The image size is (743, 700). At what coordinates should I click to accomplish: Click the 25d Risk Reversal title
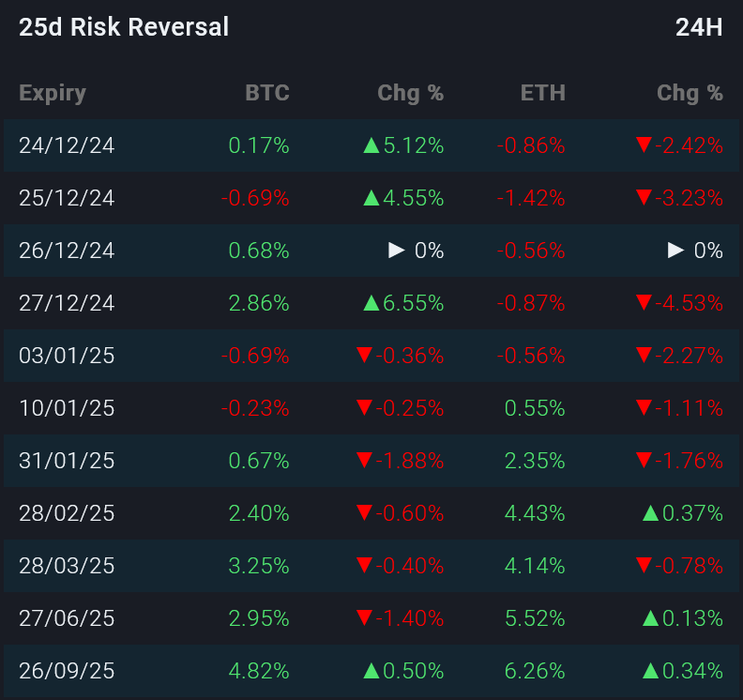click(124, 27)
